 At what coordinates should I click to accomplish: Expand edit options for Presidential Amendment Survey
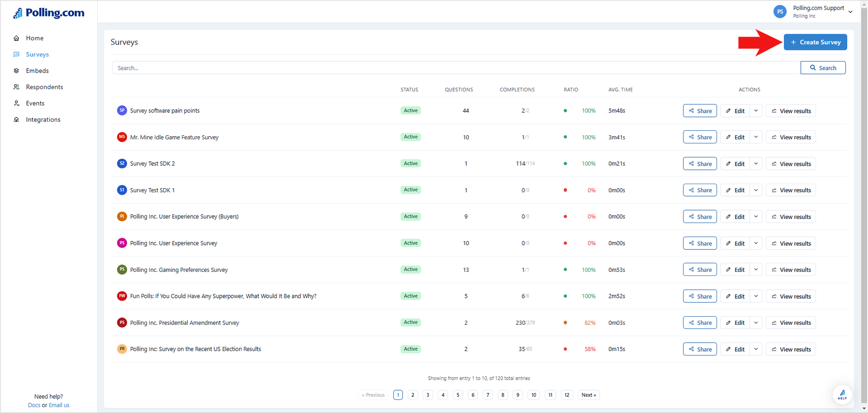756,323
